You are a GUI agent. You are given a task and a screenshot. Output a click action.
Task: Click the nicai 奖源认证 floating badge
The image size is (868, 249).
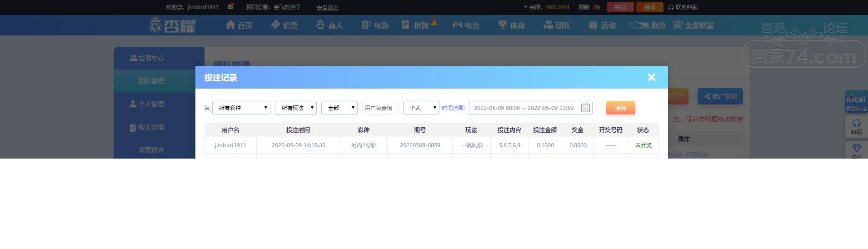click(856, 102)
